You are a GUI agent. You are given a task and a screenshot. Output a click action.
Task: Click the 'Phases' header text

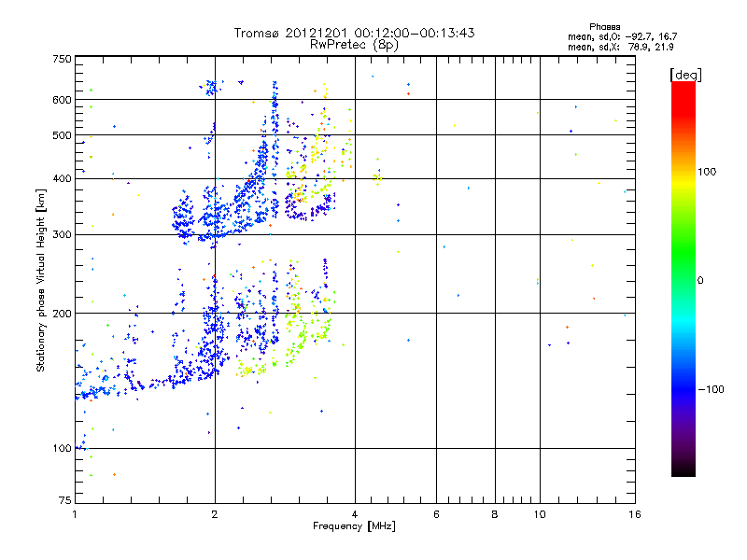[x=604, y=27]
